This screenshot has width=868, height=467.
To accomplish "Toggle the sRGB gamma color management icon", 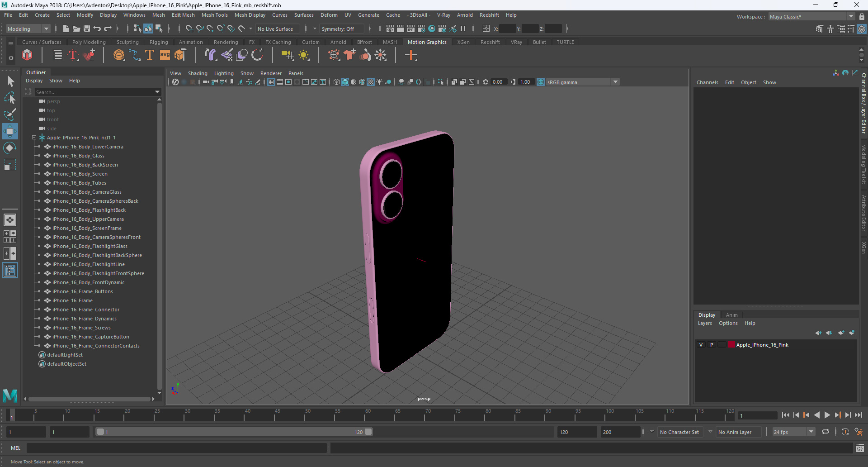I will (541, 82).
